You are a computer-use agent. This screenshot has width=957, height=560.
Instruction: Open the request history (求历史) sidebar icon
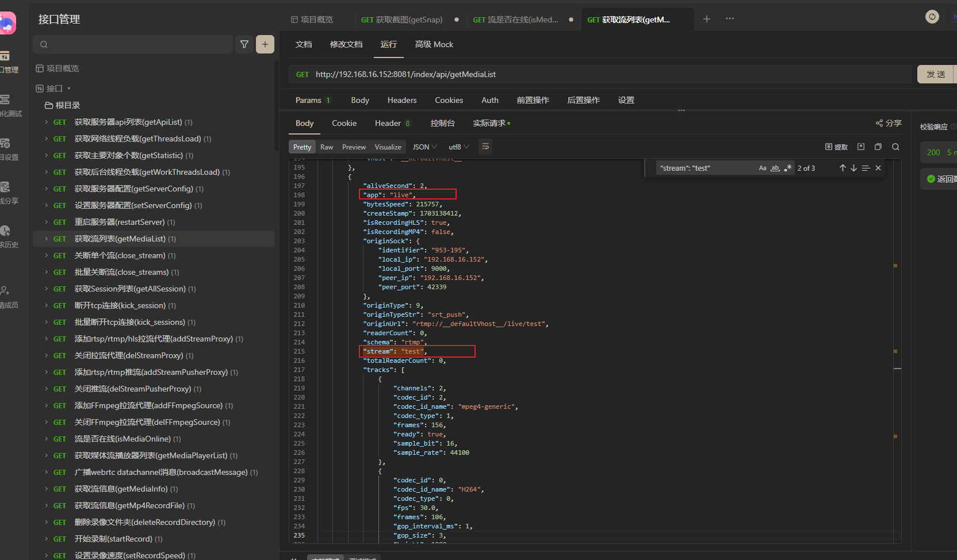[x=5, y=231]
